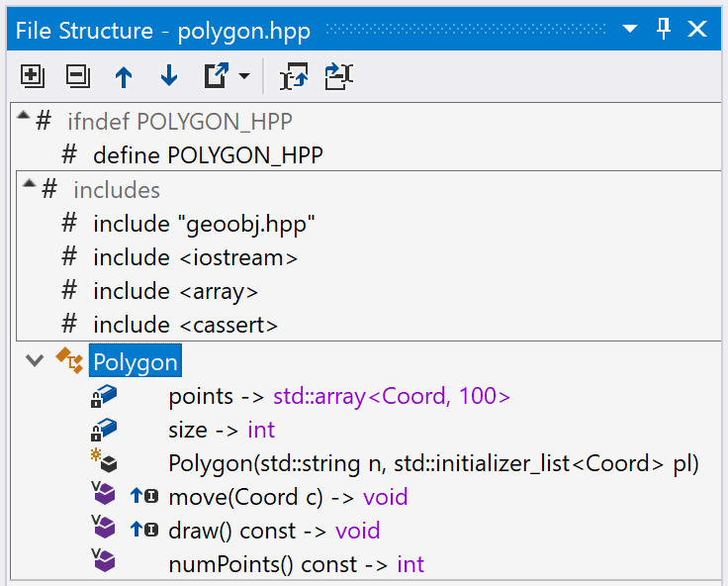The width and height of the screenshot is (728, 586).
Task: Select numPoints() const method
Action: 296,564
